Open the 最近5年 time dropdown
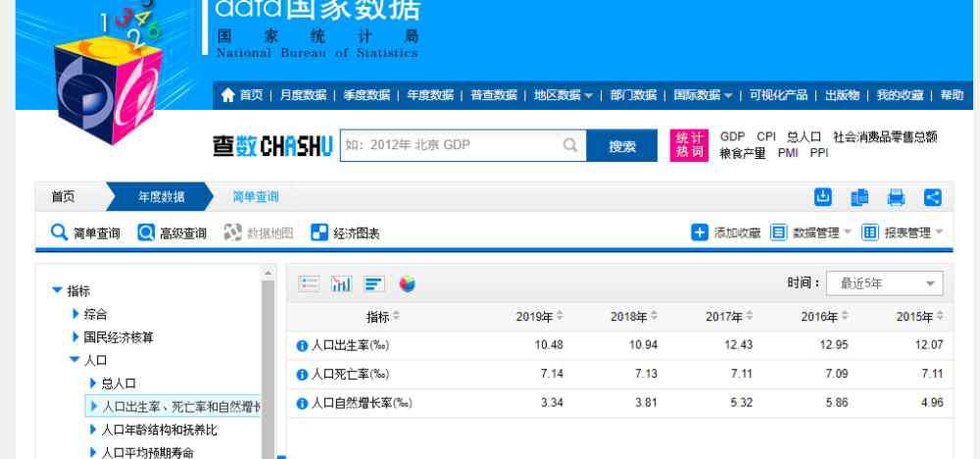980x459 pixels. click(x=885, y=283)
